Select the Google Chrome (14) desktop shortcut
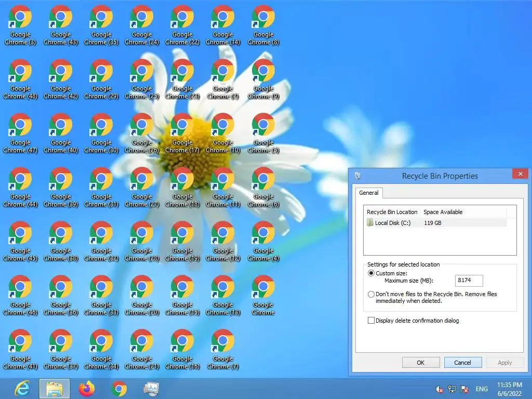The height and width of the screenshot is (399, 532). [x=222, y=25]
